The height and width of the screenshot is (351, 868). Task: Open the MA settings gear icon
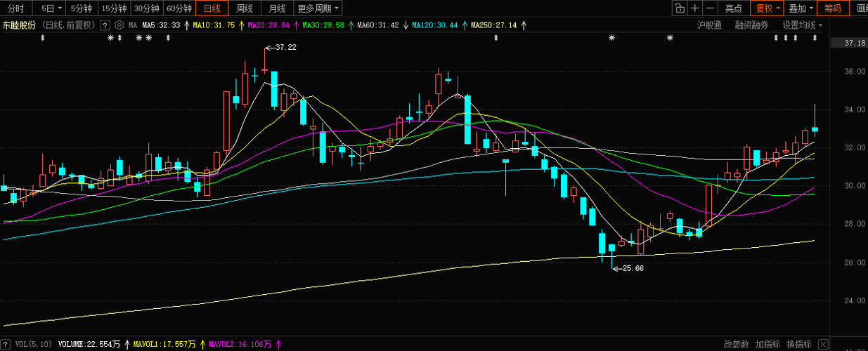coord(119,25)
